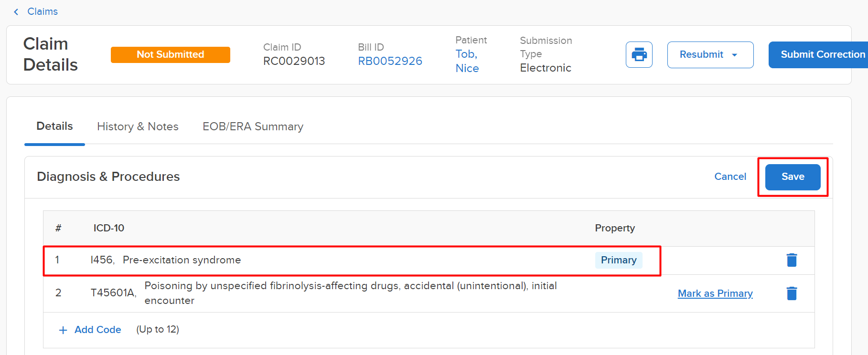This screenshot has height=355, width=868.
Task: Cancel editing Diagnosis & Procedures
Action: [730, 177]
